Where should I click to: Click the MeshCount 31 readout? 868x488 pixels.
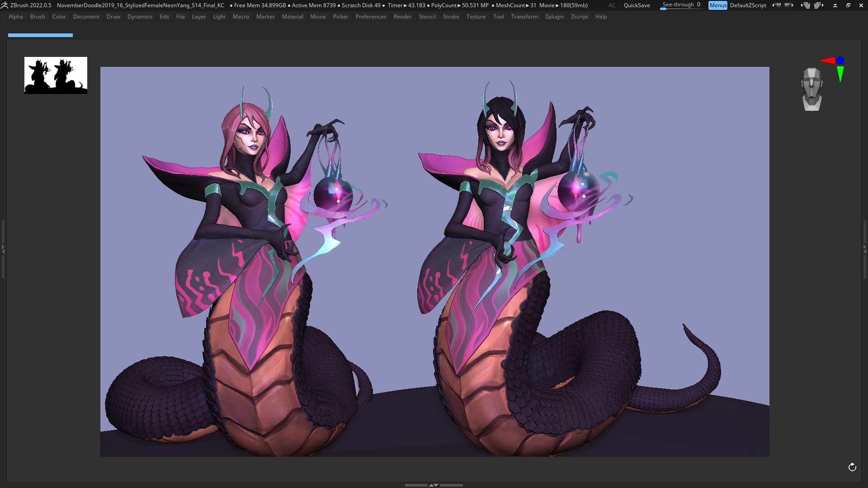(x=516, y=5)
